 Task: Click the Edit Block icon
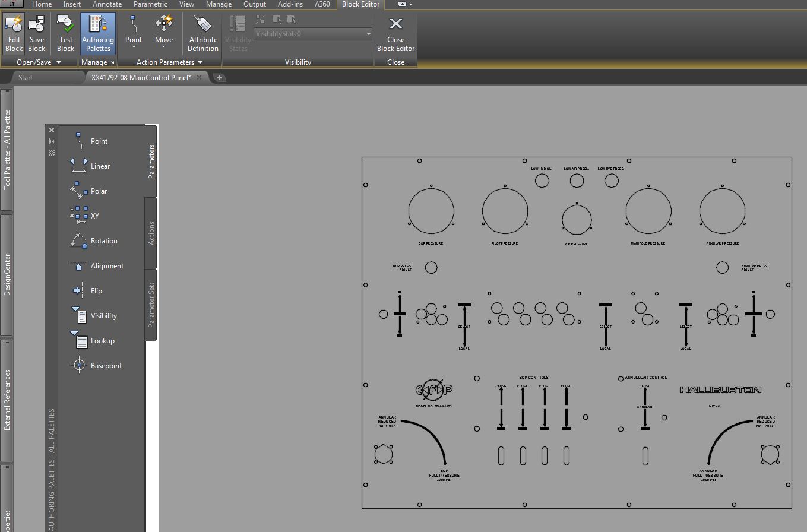pyautogui.click(x=14, y=34)
